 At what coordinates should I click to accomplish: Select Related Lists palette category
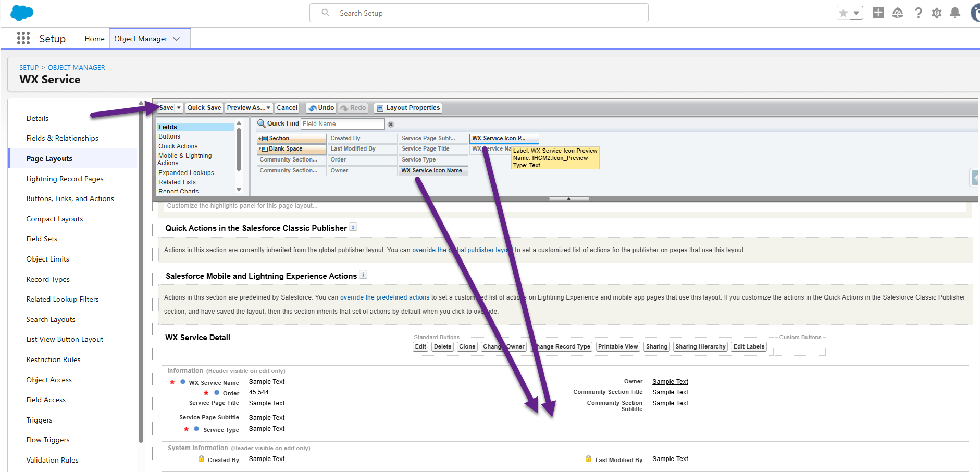pyautogui.click(x=177, y=182)
